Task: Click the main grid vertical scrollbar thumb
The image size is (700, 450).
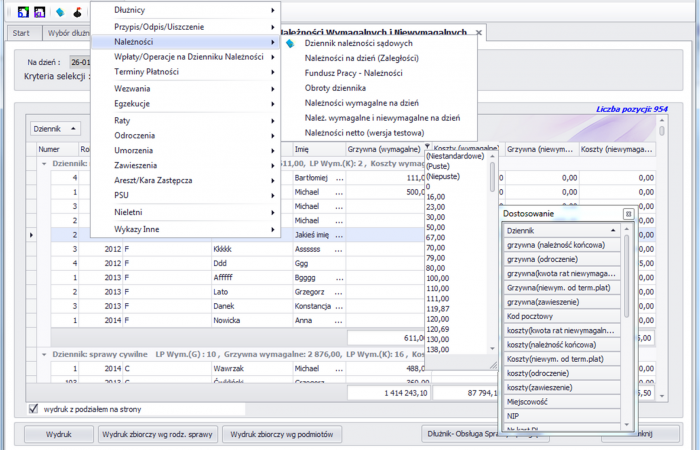Action: [662, 131]
